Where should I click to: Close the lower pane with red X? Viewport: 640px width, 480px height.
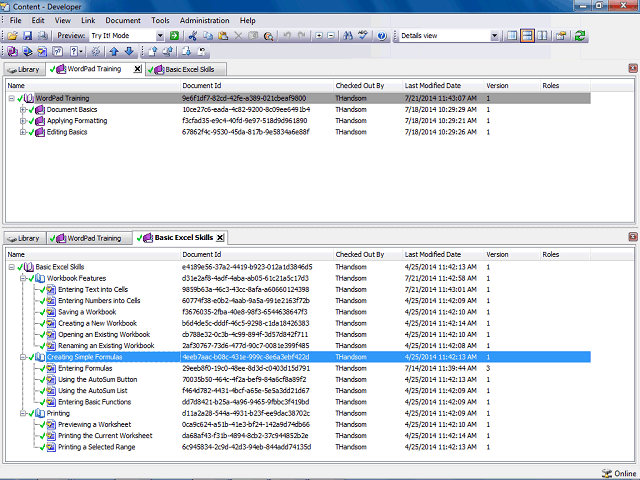pyautogui.click(x=633, y=237)
